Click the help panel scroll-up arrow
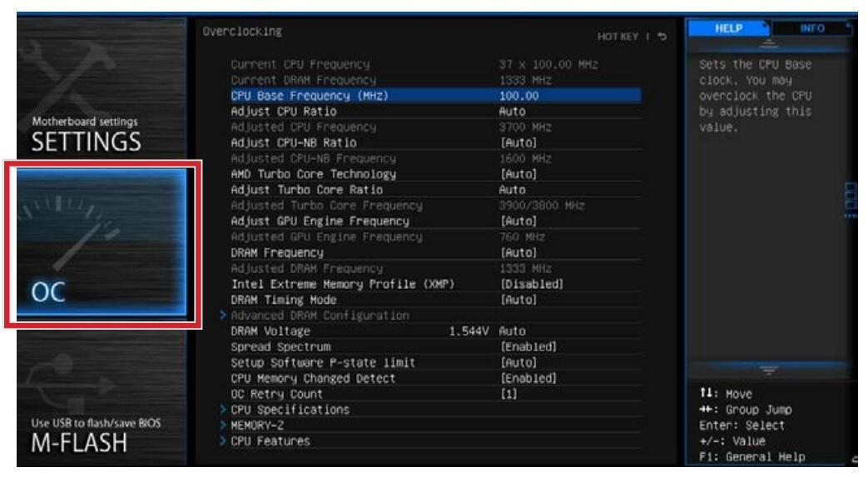 click(x=768, y=43)
